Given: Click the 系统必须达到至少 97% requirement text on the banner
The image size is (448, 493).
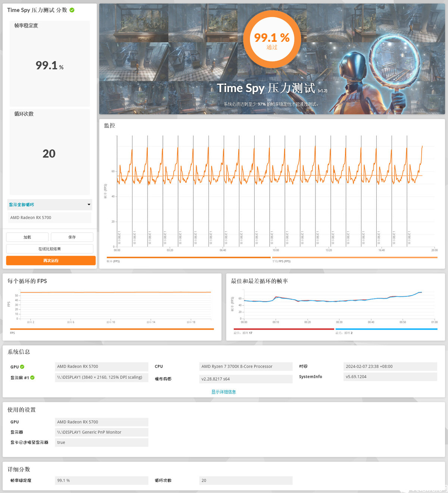Looking at the screenshot, I should [x=272, y=104].
